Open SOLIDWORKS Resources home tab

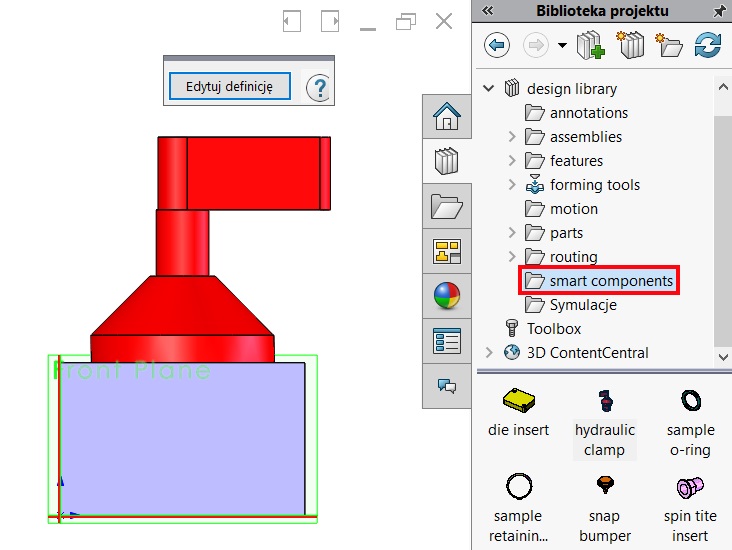pos(447,116)
